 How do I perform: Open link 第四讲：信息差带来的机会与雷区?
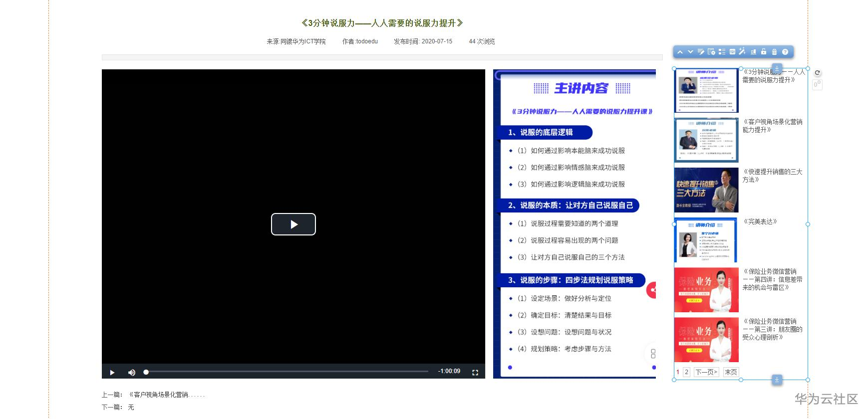pos(772,279)
